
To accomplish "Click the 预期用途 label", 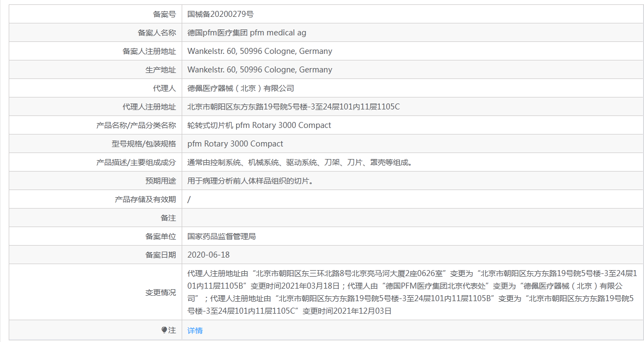I will [160, 181].
